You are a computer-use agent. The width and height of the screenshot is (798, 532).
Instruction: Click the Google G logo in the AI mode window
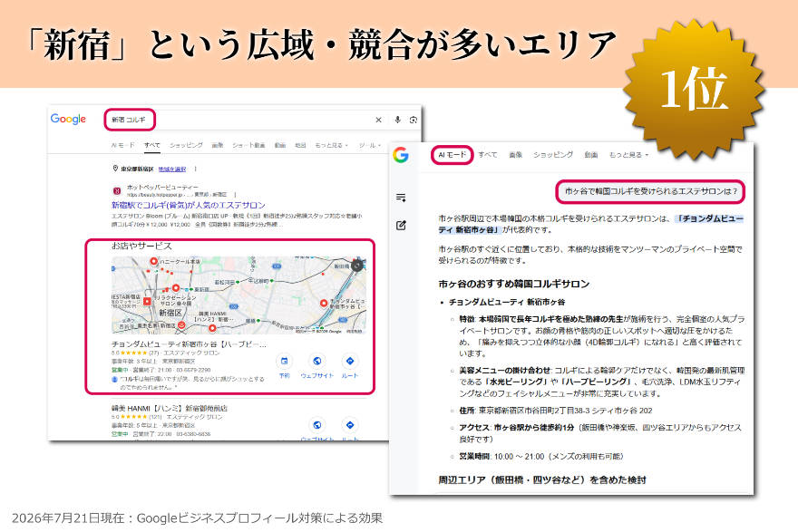coord(401,155)
